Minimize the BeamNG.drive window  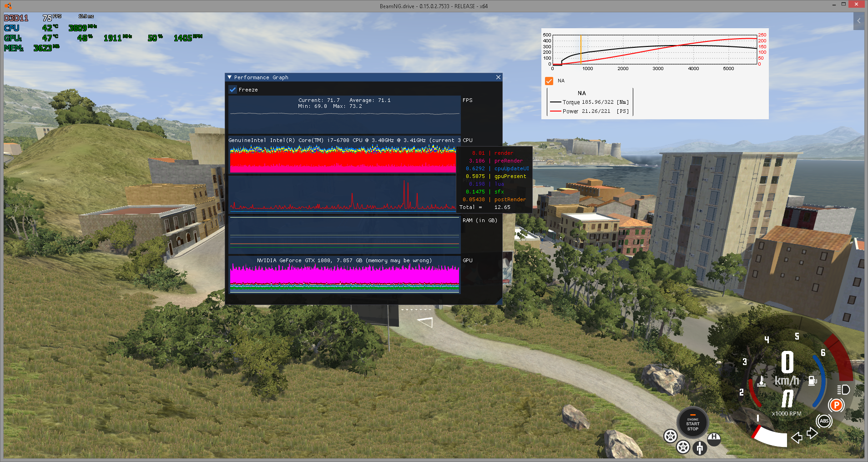pyautogui.click(x=834, y=5)
